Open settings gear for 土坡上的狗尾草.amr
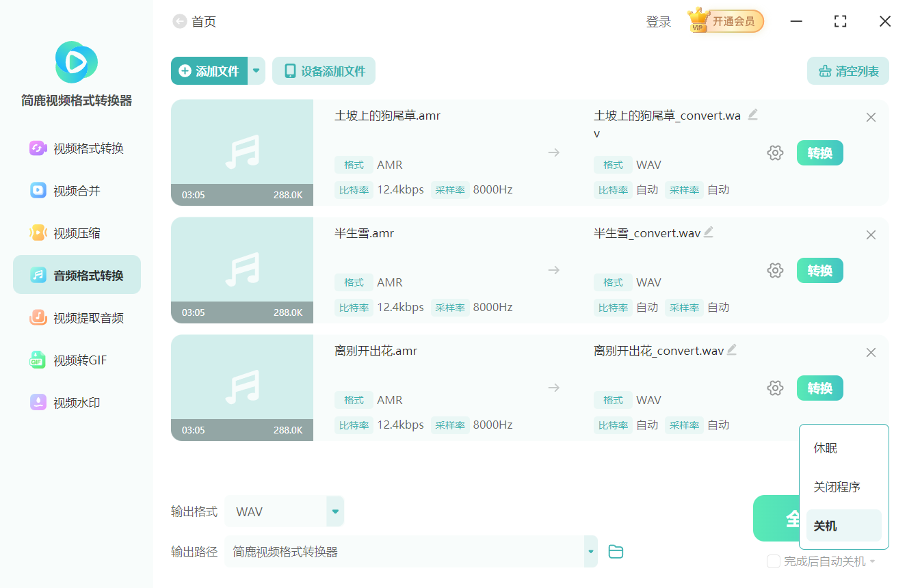Image resolution: width=907 pixels, height=588 pixels. [x=775, y=153]
